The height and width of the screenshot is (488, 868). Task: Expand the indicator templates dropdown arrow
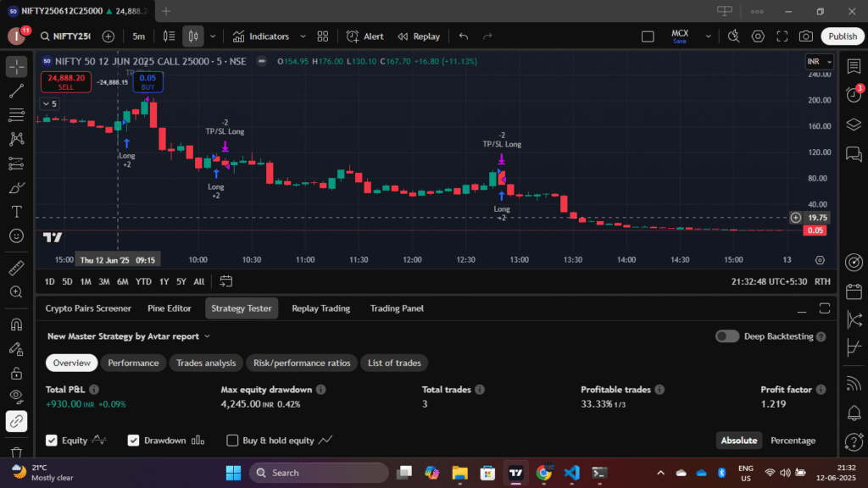[303, 36]
